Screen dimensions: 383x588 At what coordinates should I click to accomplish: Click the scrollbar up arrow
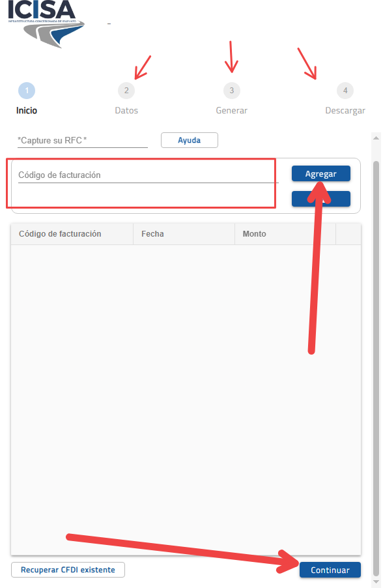376,138
